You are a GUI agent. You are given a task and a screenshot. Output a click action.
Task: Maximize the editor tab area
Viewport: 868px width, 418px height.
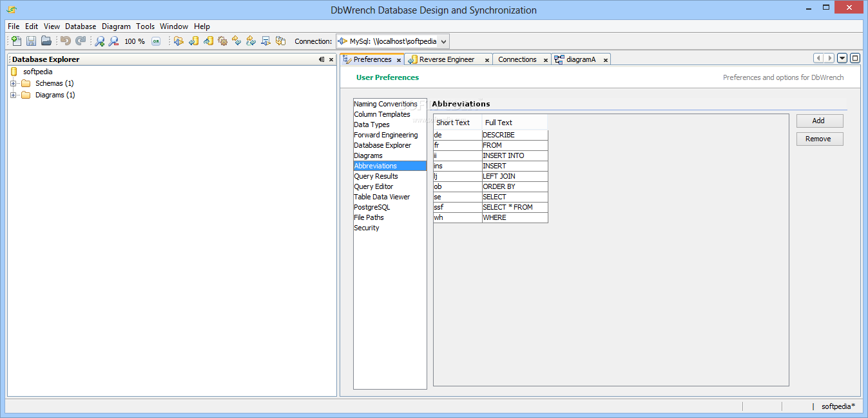pyautogui.click(x=855, y=58)
